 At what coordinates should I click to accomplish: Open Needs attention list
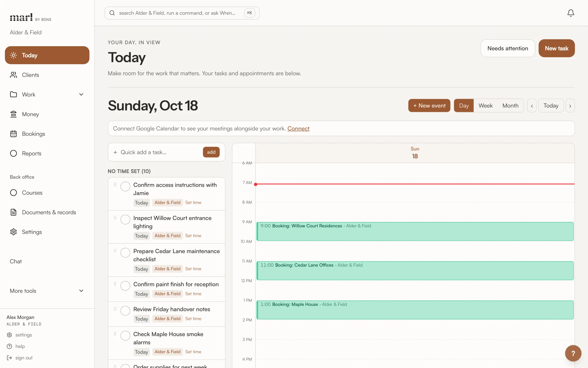[508, 48]
